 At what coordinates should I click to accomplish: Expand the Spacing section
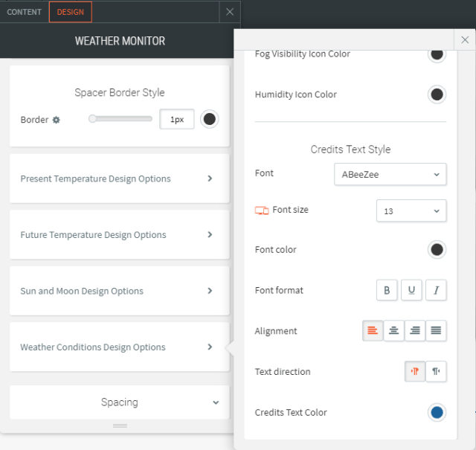point(120,402)
